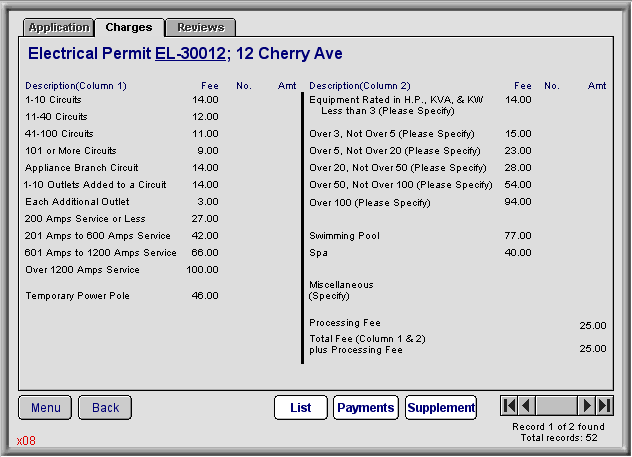
Task: Click the No. field for 1-10 Circuits
Action: click(x=244, y=100)
